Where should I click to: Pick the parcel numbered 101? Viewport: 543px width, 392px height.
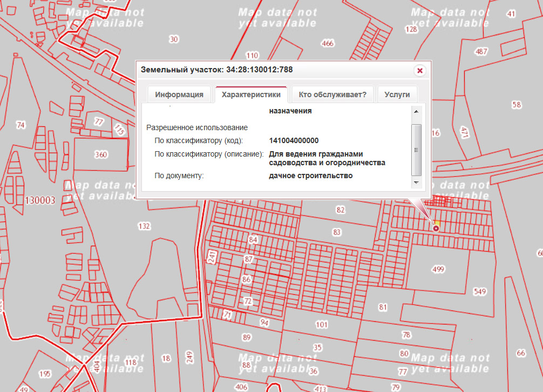click(x=322, y=325)
